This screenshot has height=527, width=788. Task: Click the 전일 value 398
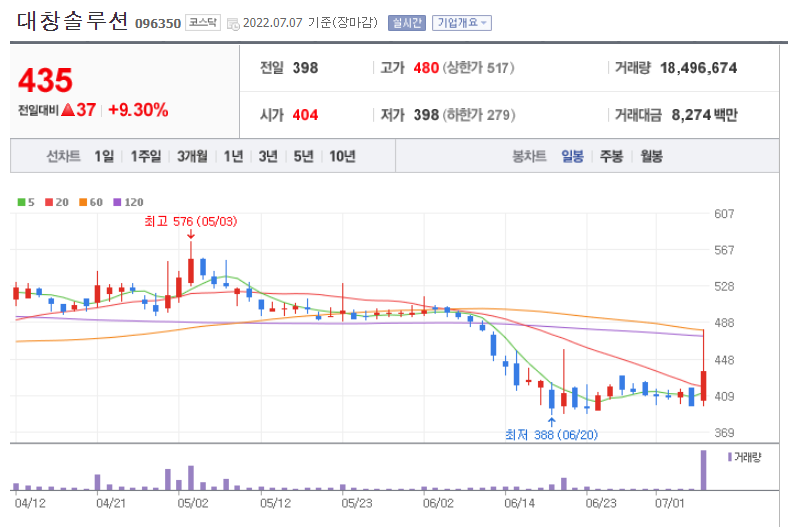pyautogui.click(x=305, y=68)
